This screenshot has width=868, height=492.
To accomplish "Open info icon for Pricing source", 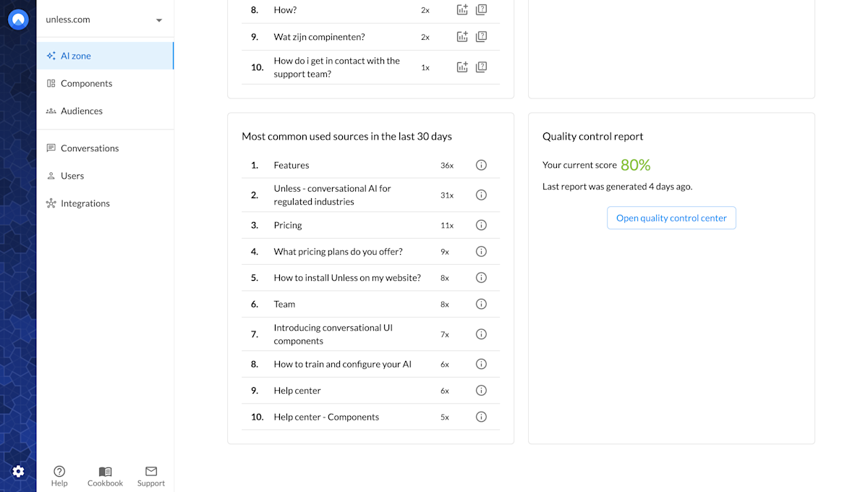I will (x=481, y=225).
